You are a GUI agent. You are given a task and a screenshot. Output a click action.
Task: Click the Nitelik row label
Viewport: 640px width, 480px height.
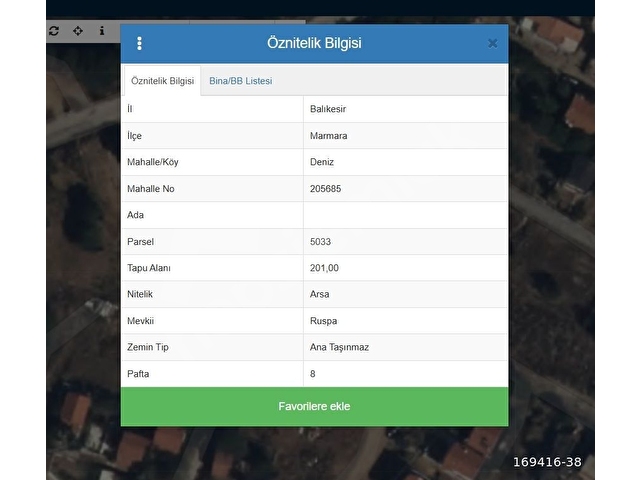click(x=140, y=294)
